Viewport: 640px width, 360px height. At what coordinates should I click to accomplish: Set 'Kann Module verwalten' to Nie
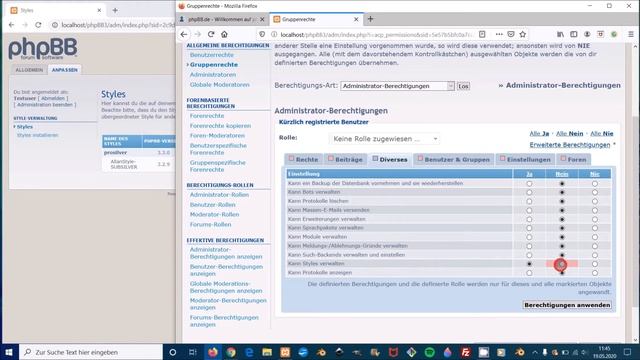(x=595, y=237)
